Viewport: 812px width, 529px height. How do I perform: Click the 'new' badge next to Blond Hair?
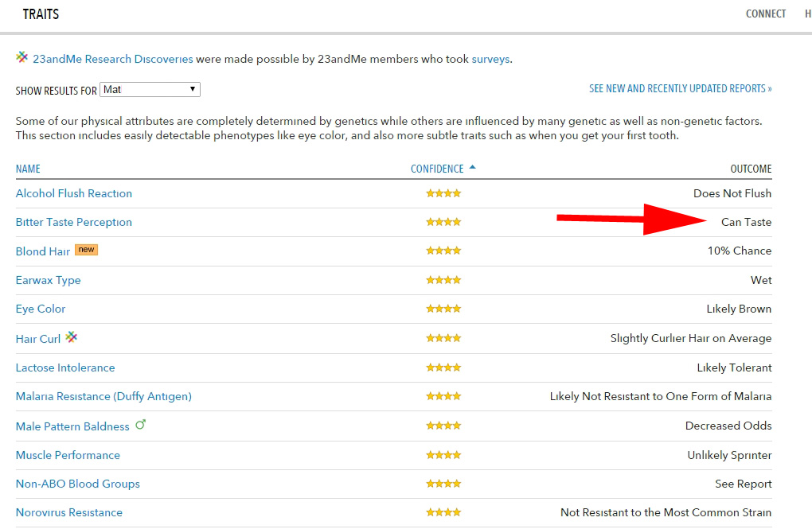tap(87, 250)
